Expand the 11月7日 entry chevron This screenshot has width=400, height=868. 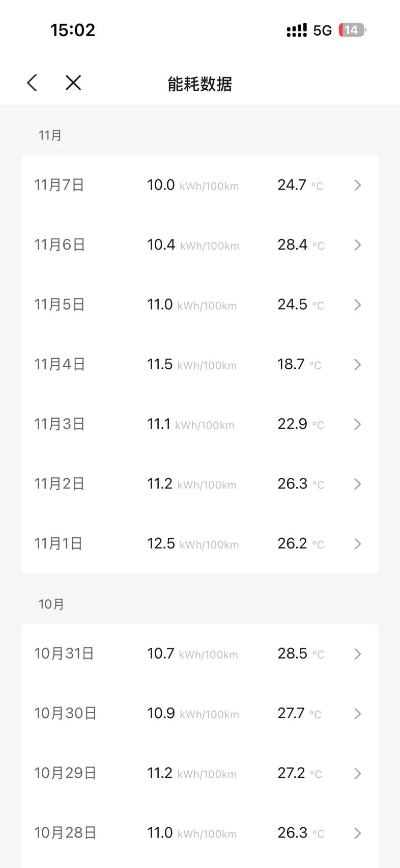point(357,185)
